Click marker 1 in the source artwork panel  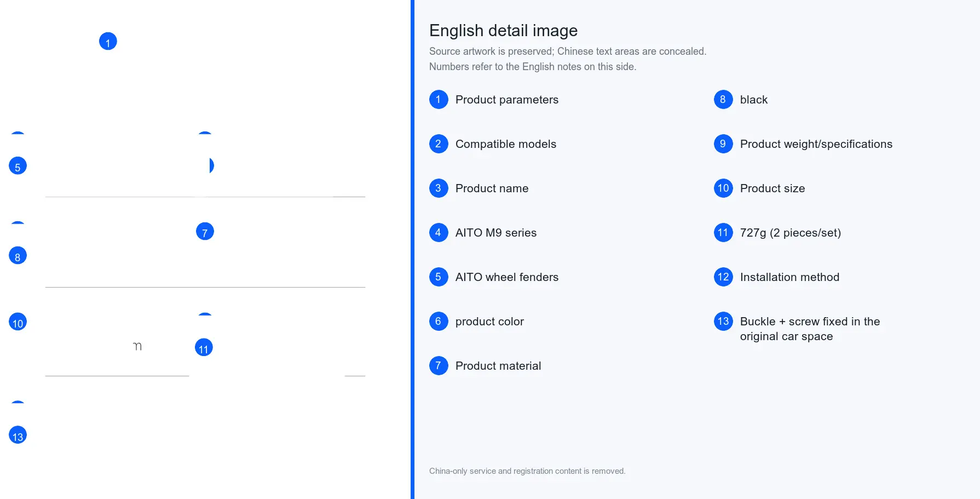coord(108,41)
